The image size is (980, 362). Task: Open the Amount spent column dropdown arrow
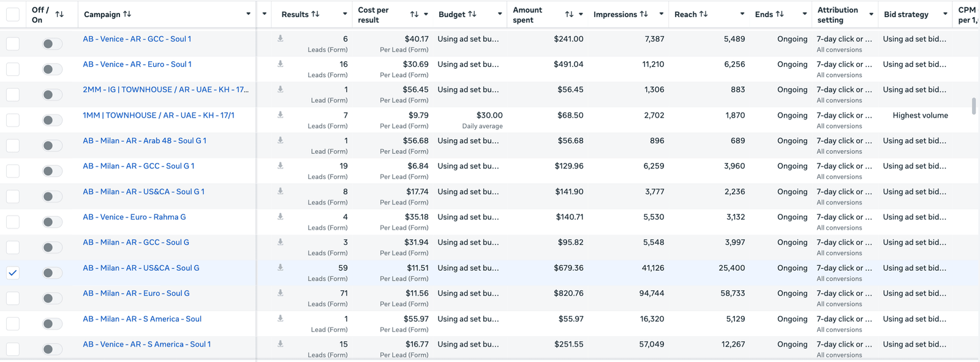581,14
